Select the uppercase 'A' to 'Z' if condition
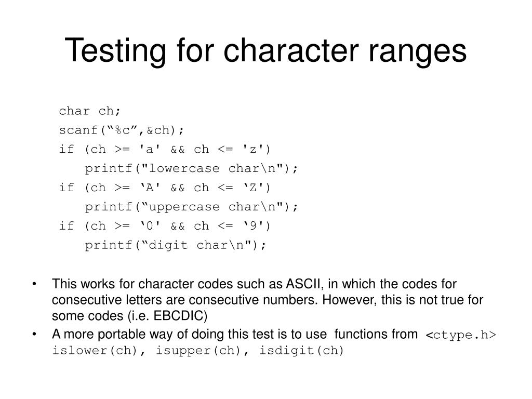 [x=165, y=188]
